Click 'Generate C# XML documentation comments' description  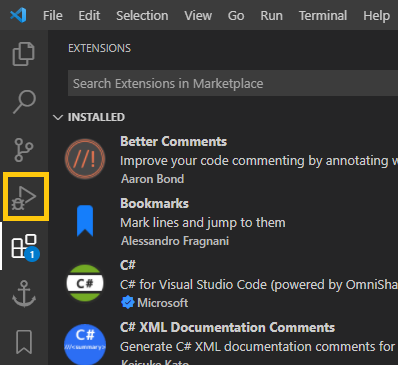(x=258, y=347)
